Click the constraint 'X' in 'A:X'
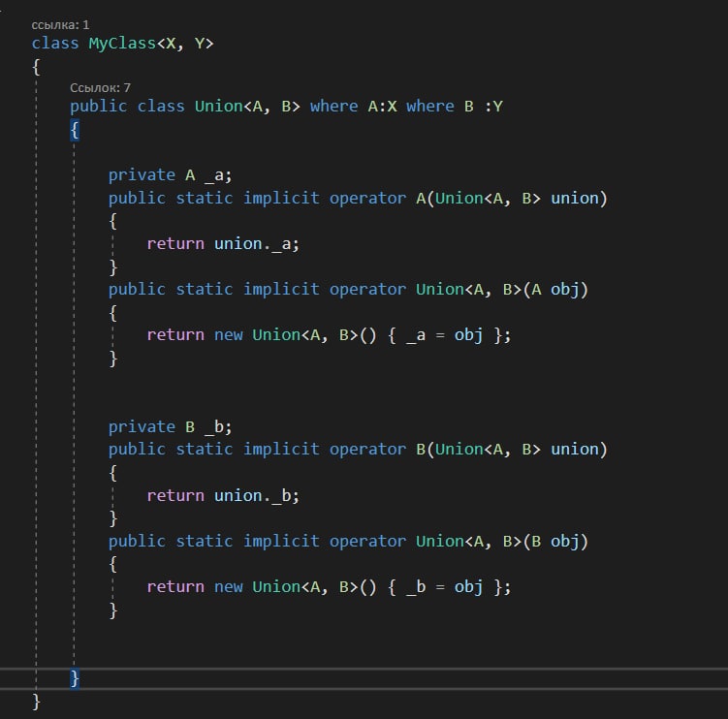 click(x=392, y=107)
